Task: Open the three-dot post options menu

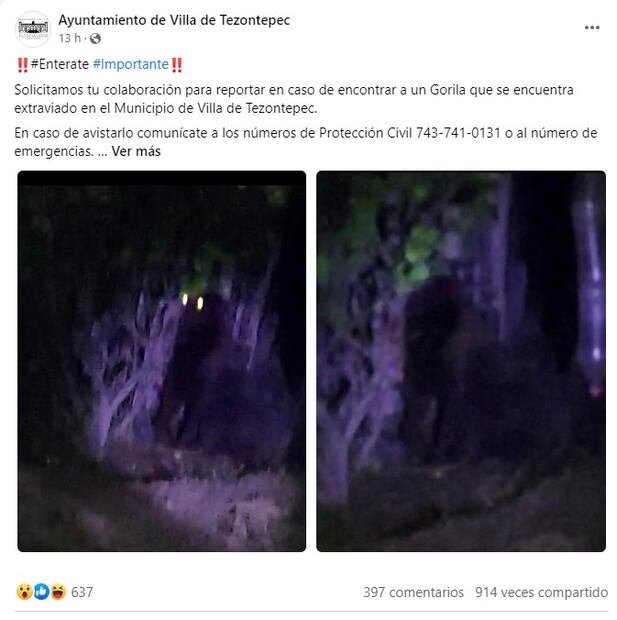Action: (592, 28)
